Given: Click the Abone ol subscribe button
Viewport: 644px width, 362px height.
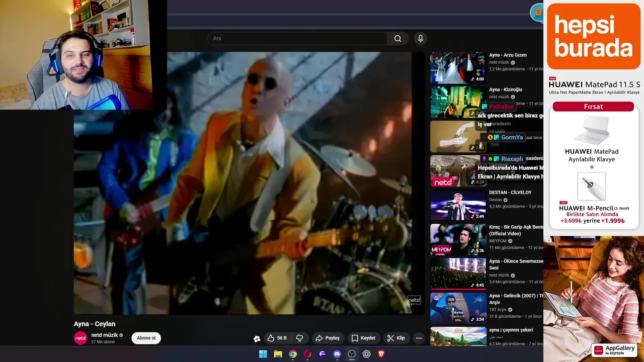Looking at the screenshot, I should click(146, 338).
